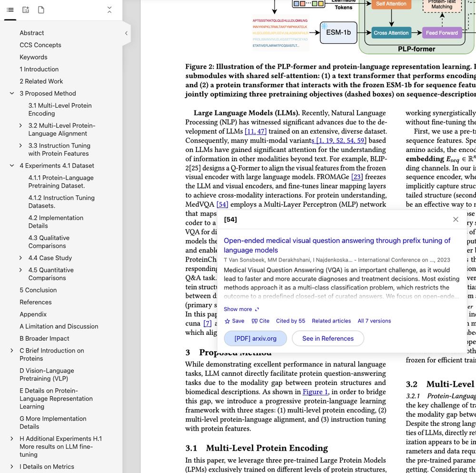Hide the sidebar with left arrow
This screenshot has height=473, width=476.
click(126, 33)
